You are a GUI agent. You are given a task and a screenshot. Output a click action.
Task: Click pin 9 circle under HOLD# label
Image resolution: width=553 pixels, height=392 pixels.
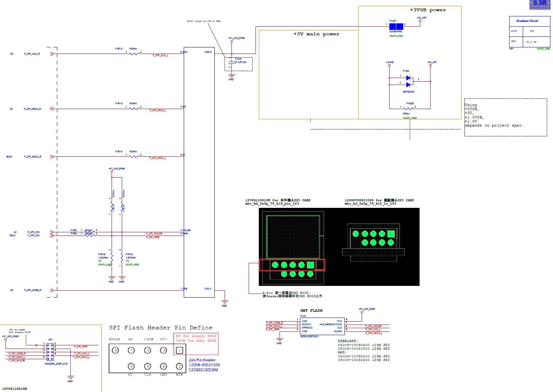[x=116, y=350]
